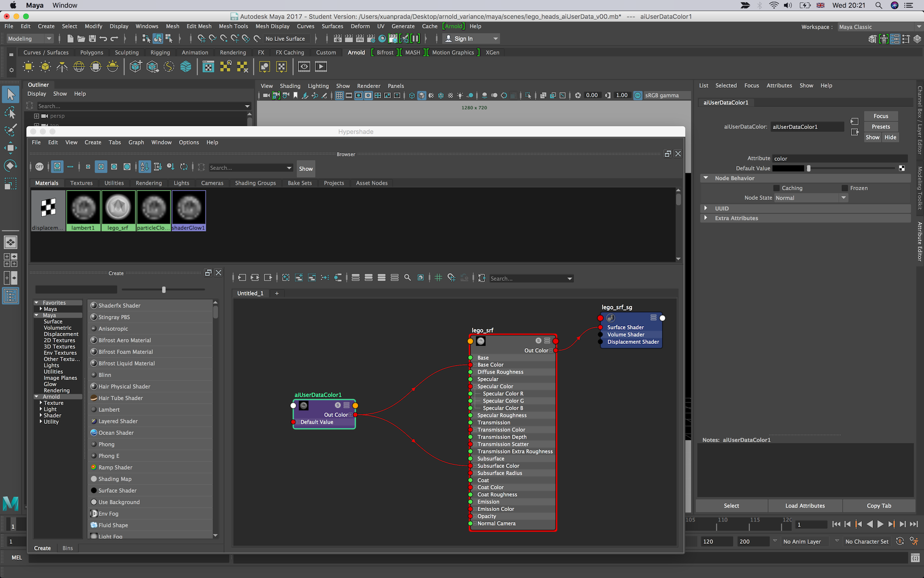The width and height of the screenshot is (924, 578).
Task: Switch to the Bins tab
Action: click(68, 548)
